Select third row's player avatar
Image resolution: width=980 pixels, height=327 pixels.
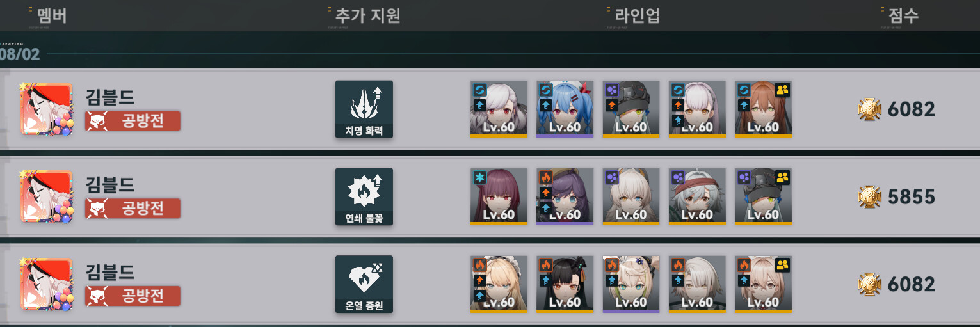tap(47, 284)
